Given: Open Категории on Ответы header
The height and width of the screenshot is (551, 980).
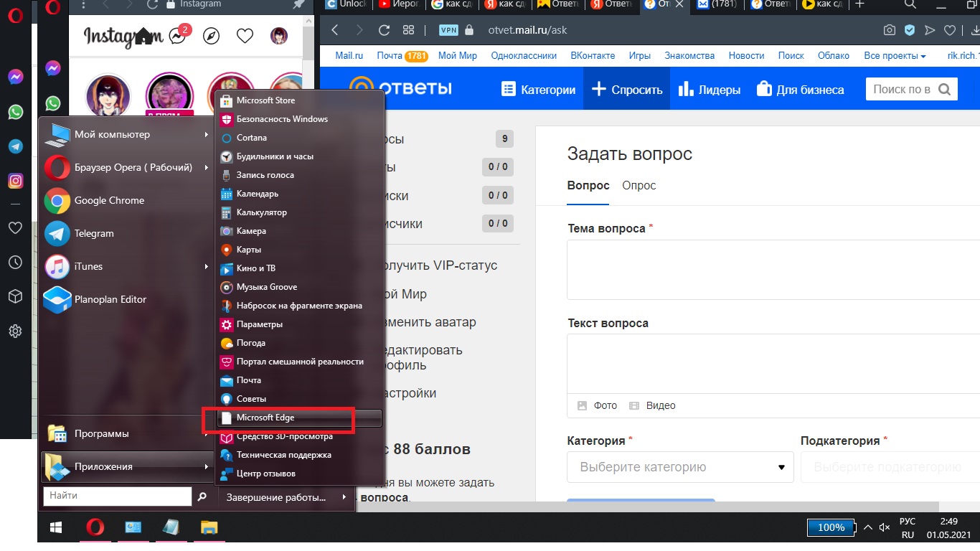Looking at the screenshot, I should pos(538,90).
